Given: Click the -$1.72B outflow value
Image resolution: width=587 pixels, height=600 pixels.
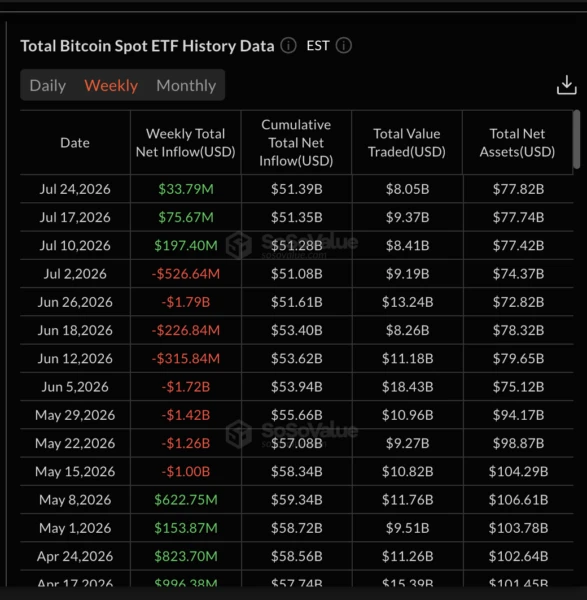Looking at the screenshot, I should pyautogui.click(x=186, y=387).
